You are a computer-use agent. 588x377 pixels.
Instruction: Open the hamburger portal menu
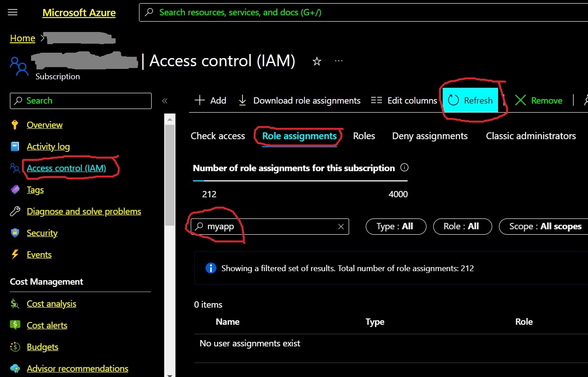[x=13, y=12]
